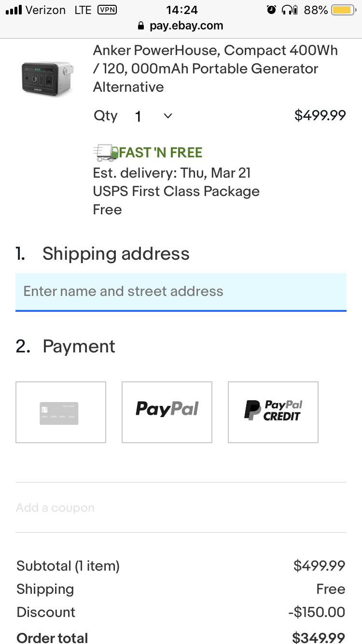
Task: Tap the Add a coupon link
Action: tap(55, 508)
